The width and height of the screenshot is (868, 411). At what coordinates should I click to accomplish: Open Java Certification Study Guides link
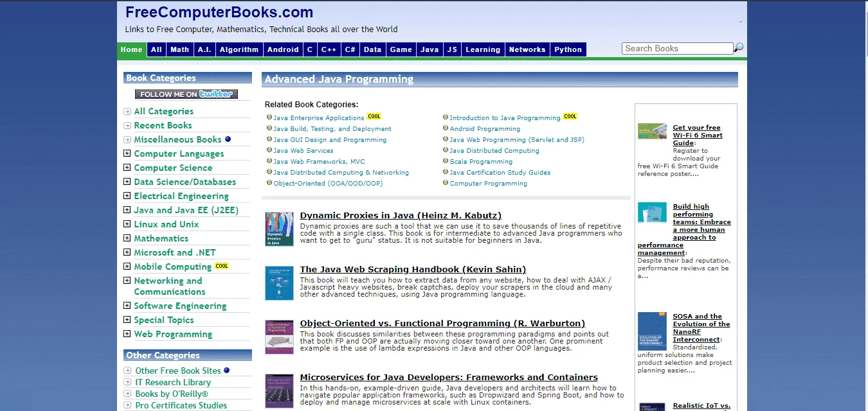tap(500, 173)
